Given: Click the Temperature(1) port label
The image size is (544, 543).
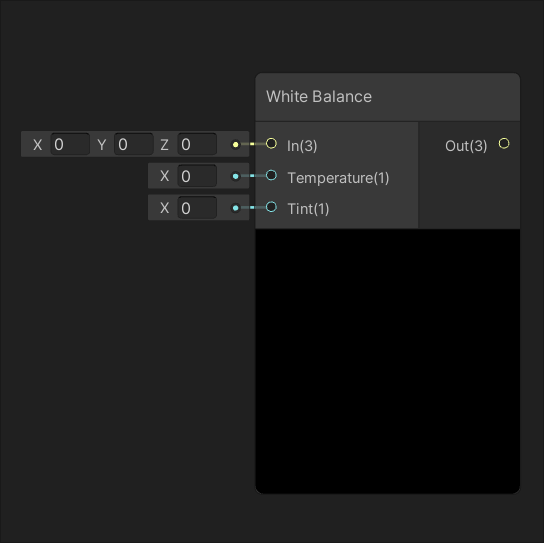Looking at the screenshot, I should pyautogui.click(x=338, y=178).
